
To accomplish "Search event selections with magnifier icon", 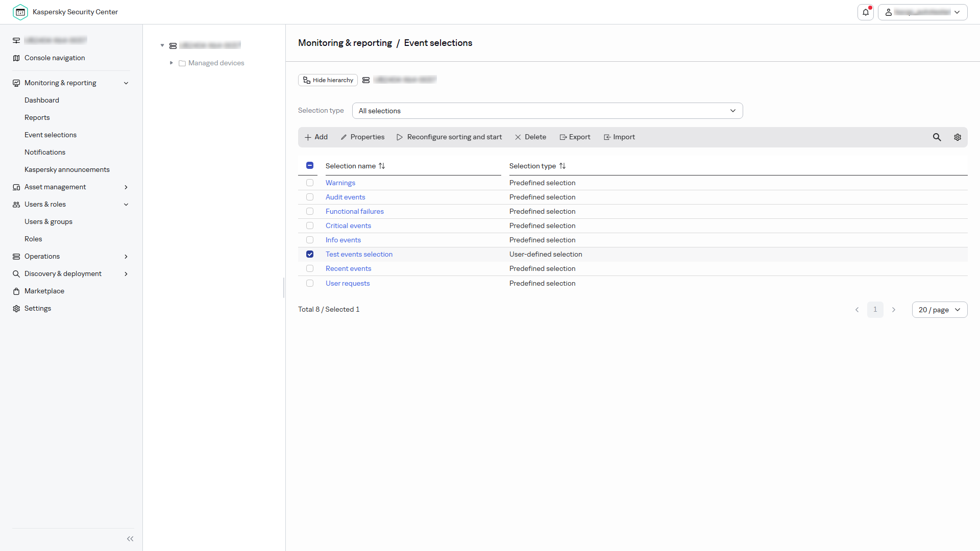I will 937,137.
